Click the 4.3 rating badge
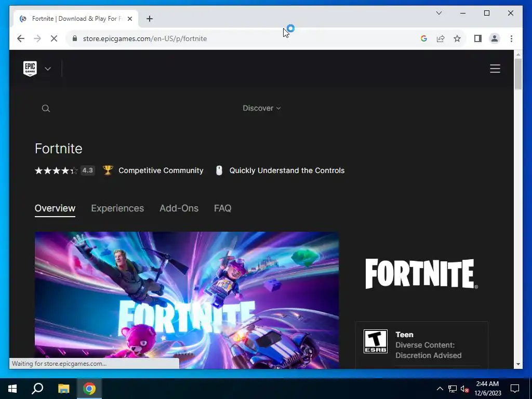 pyautogui.click(x=87, y=170)
